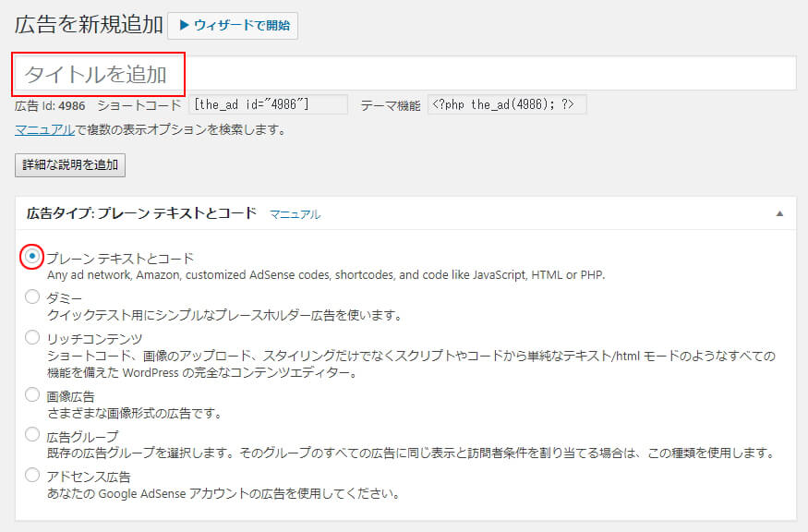Choose the リッチコンテンツ ad type

(x=32, y=337)
